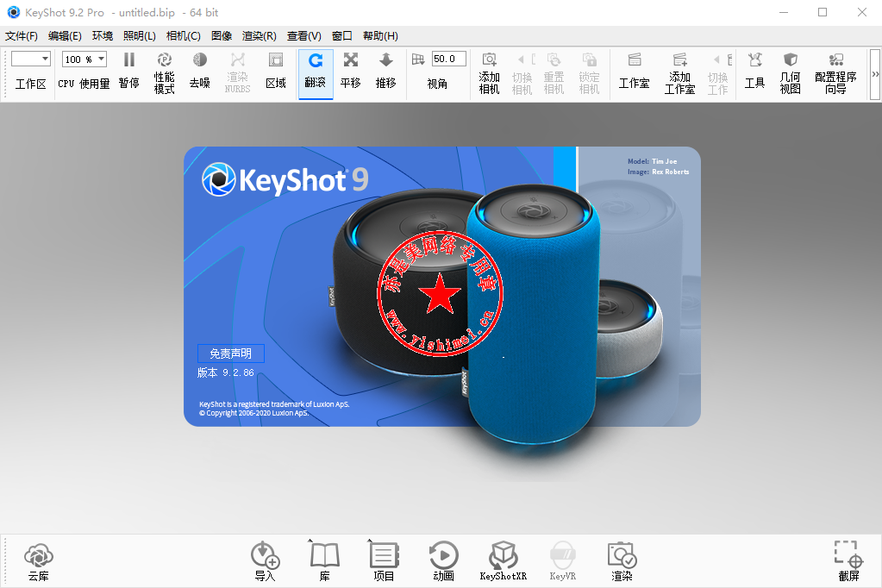Open the 编辑(E) menu
This screenshot has width=882, height=588.
point(65,36)
